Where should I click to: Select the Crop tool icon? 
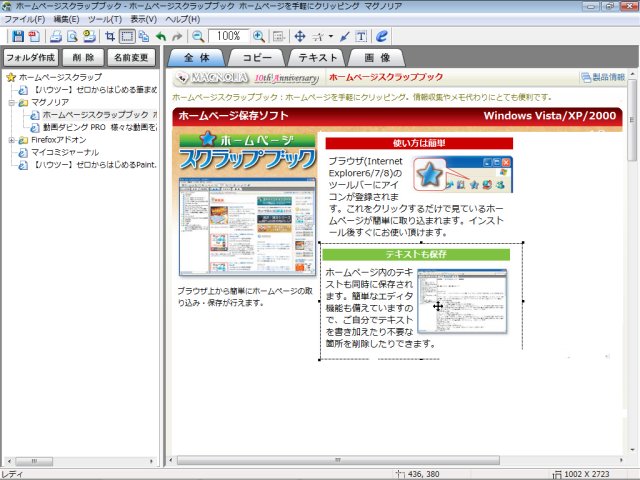click(x=110, y=36)
